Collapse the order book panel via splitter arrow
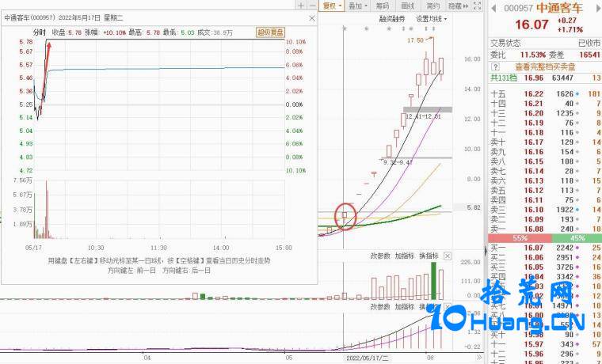The width and height of the screenshot is (602, 364). (x=486, y=251)
